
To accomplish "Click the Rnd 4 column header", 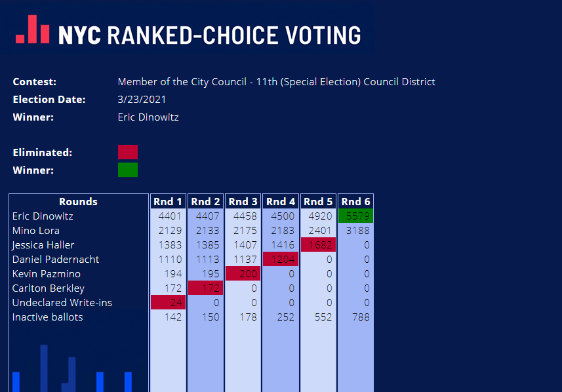I will point(281,201).
